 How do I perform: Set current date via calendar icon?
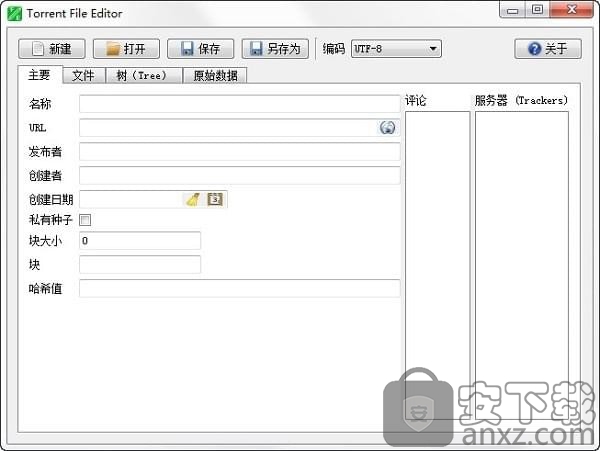(x=215, y=199)
